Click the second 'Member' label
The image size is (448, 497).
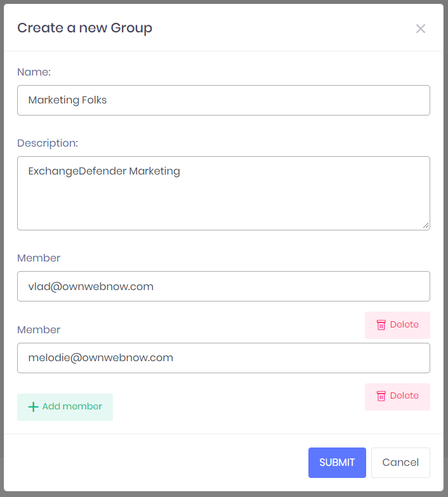pos(39,330)
